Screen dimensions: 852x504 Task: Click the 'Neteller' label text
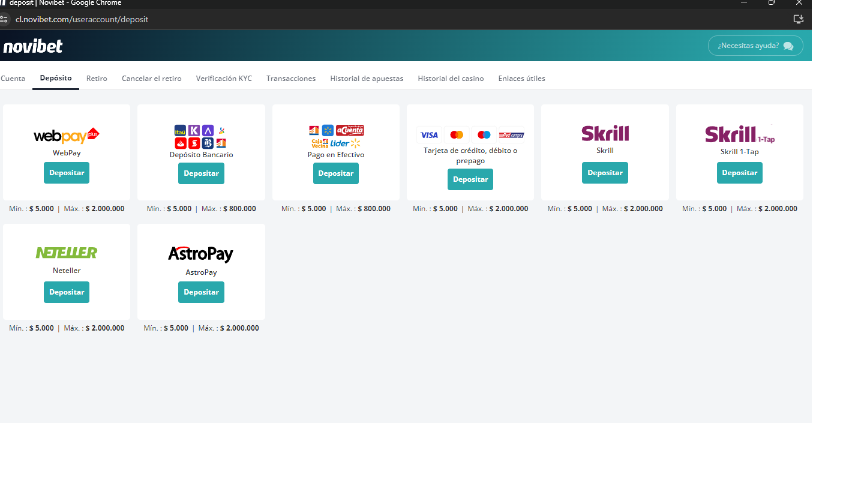tap(67, 271)
